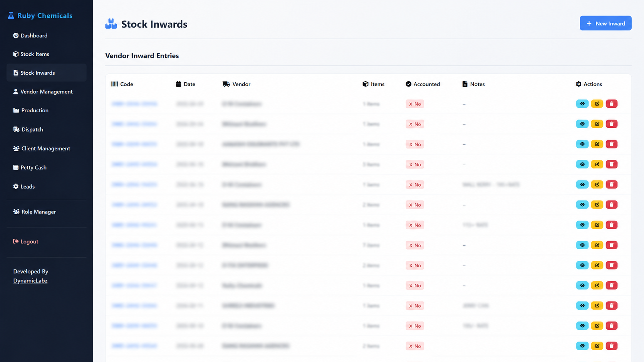Image resolution: width=644 pixels, height=362 pixels.
Task: View the first inward entry (eye icon)
Action: click(582, 104)
